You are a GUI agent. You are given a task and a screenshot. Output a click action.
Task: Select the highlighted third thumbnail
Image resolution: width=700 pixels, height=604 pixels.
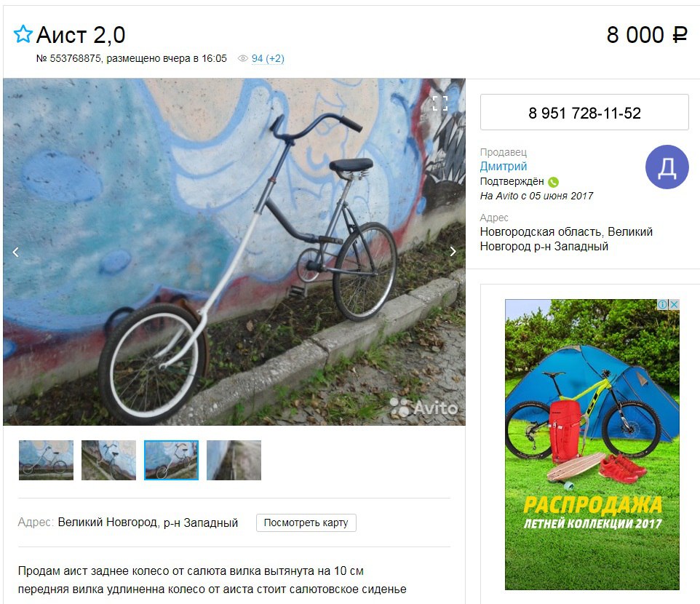point(172,460)
